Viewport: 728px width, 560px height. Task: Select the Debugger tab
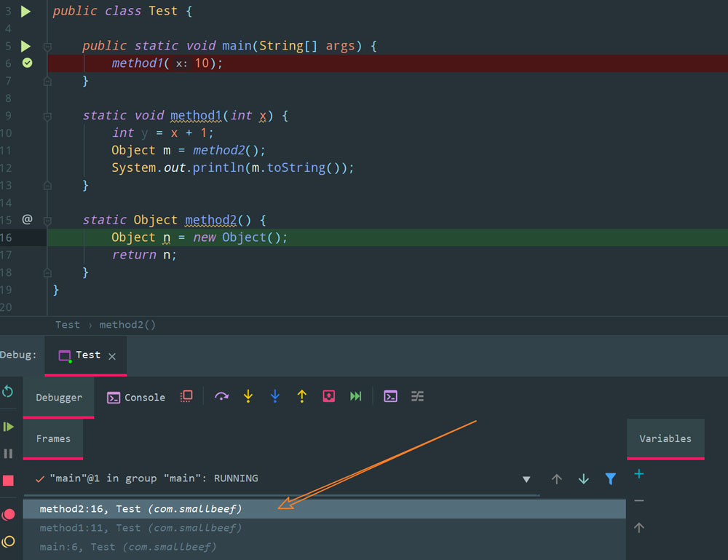point(59,398)
